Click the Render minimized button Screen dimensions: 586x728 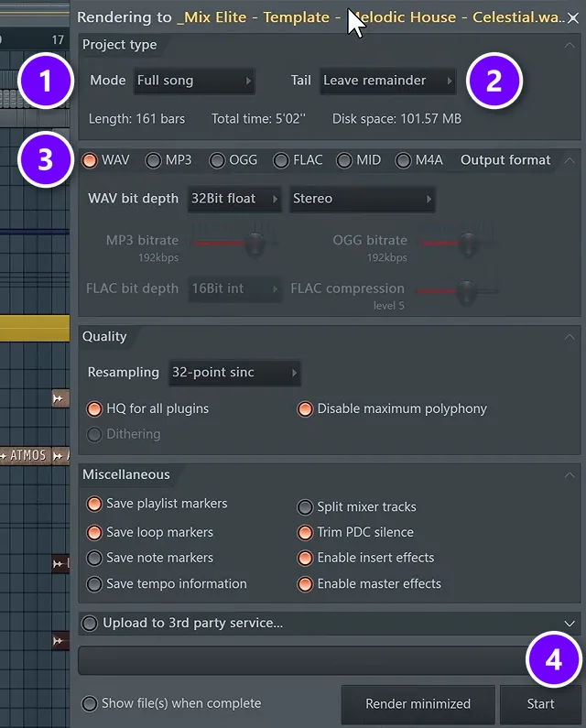click(418, 704)
